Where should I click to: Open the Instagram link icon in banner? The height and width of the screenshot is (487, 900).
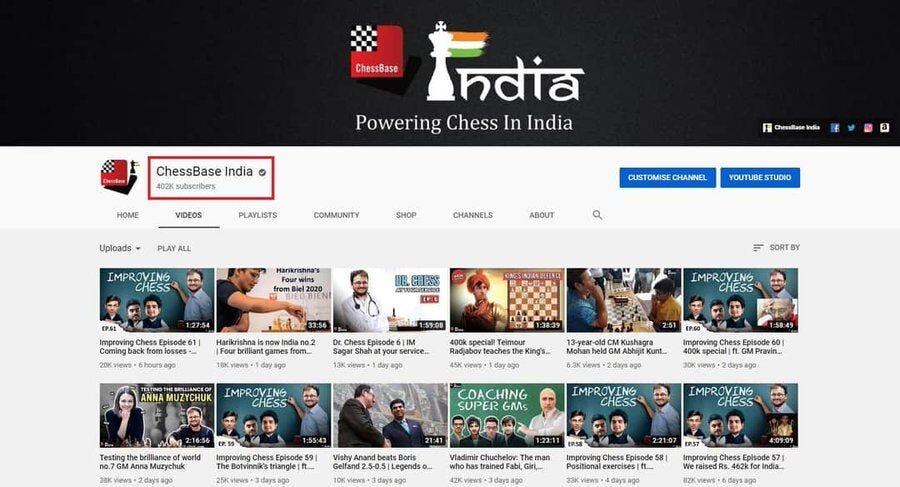pos(868,127)
